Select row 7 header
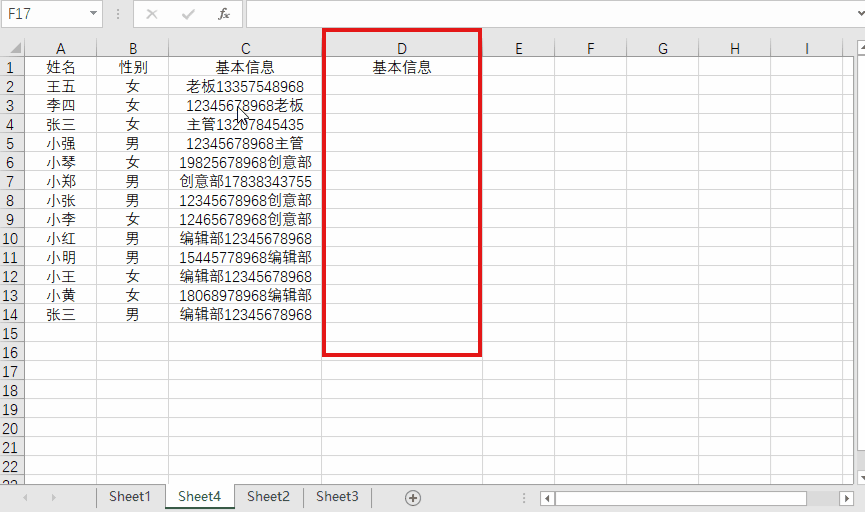The width and height of the screenshot is (865, 512). 12,182
